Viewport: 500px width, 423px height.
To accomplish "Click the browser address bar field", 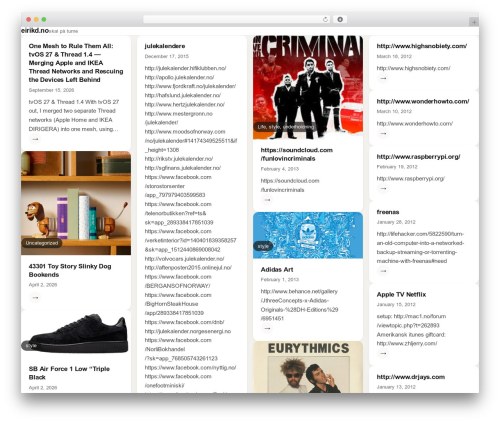I will tap(236, 20).
